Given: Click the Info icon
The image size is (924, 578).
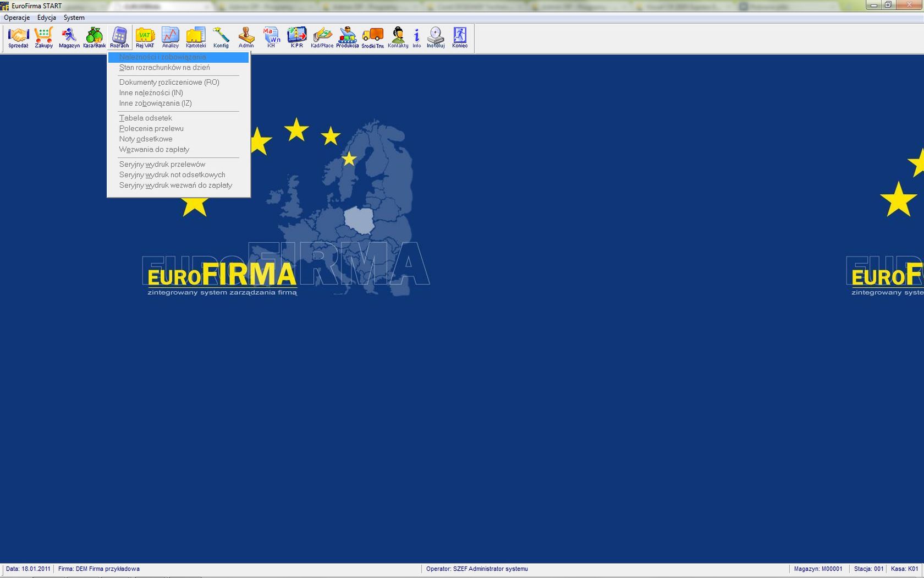Looking at the screenshot, I should point(417,38).
